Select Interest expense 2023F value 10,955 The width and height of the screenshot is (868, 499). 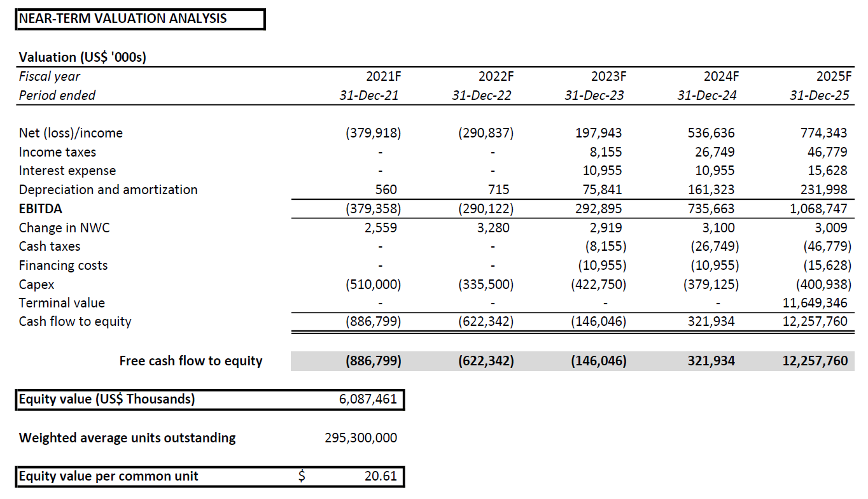click(x=602, y=171)
